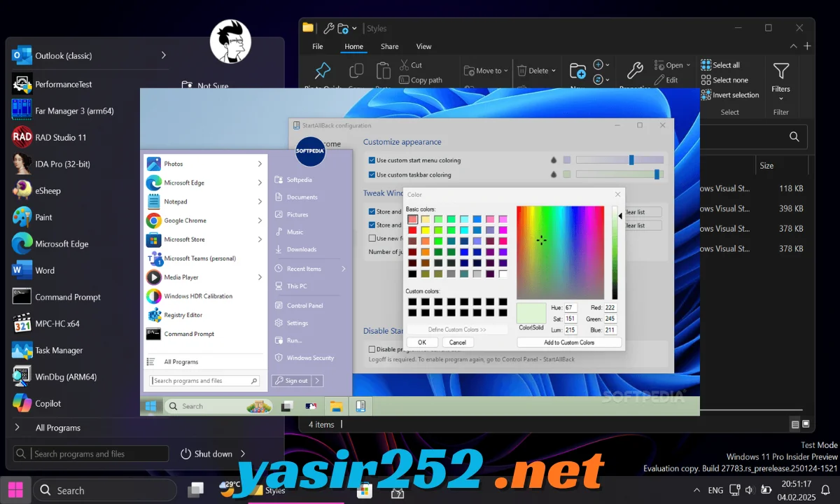Click Copy path in the Styles ribbon
Image resolution: width=840 pixels, height=504 pixels.
click(x=421, y=80)
